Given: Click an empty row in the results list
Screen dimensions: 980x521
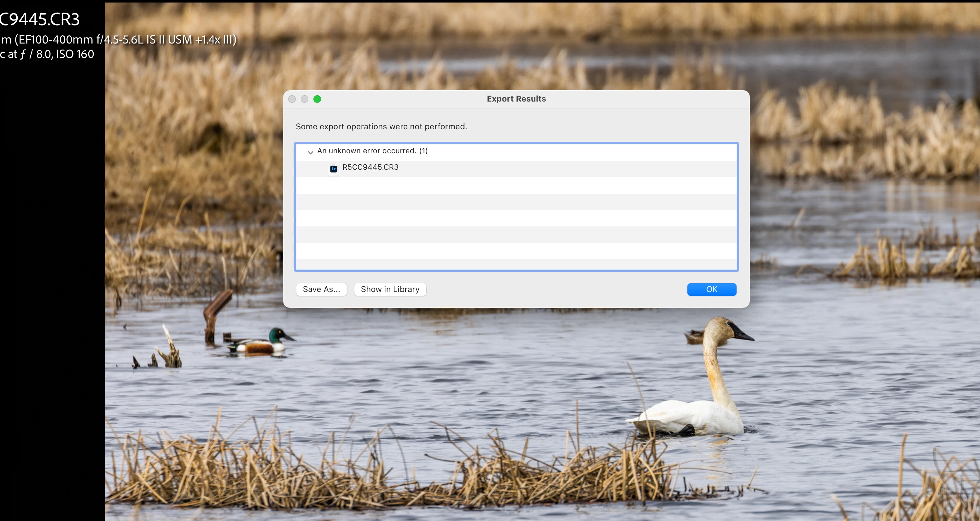Looking at the screenshot, I should tap(516, 218).
